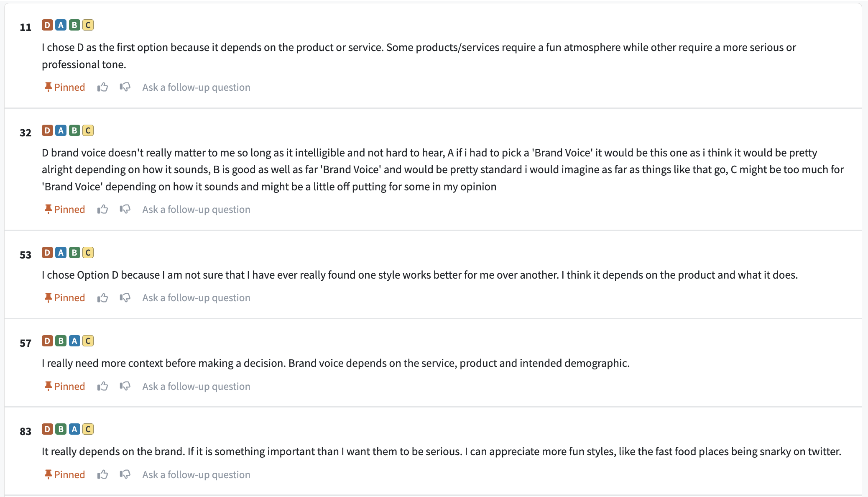This screenshot has height=497, width=868.
Task: Thumbs up response 32
Action: click(x=102, y=209)
